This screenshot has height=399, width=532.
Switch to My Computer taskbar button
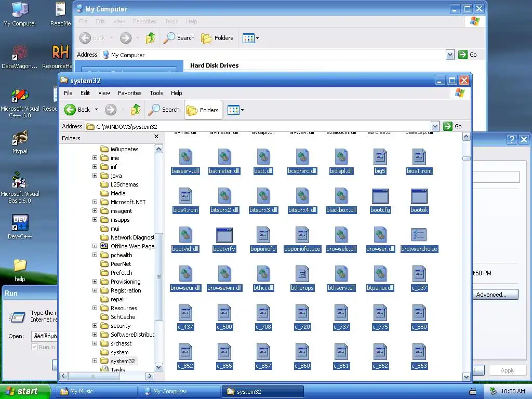(x=180, y=392)
